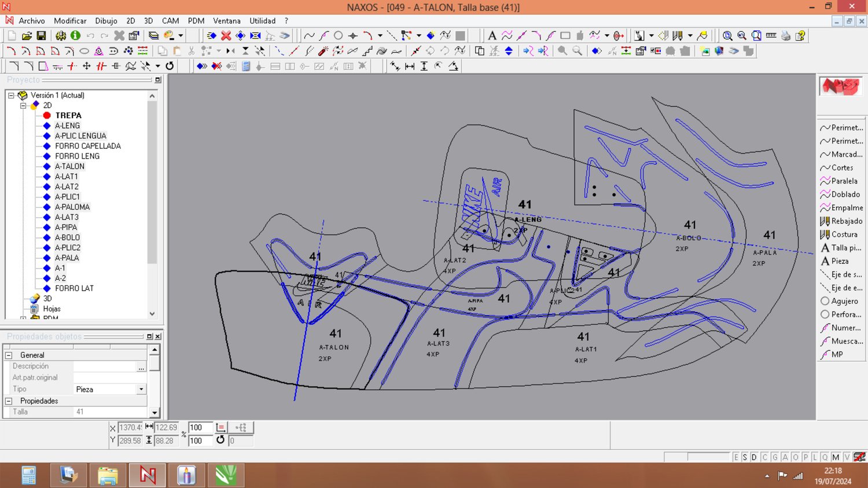Click the red double-slash parallel icon
This screenshot has height=488, width=868.
click(101, 66)
